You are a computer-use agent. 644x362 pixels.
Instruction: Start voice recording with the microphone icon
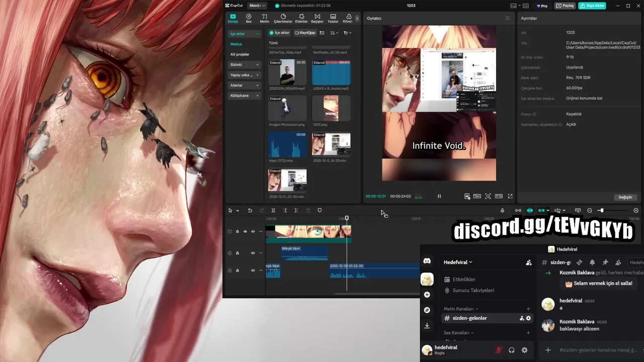[502, 211]
